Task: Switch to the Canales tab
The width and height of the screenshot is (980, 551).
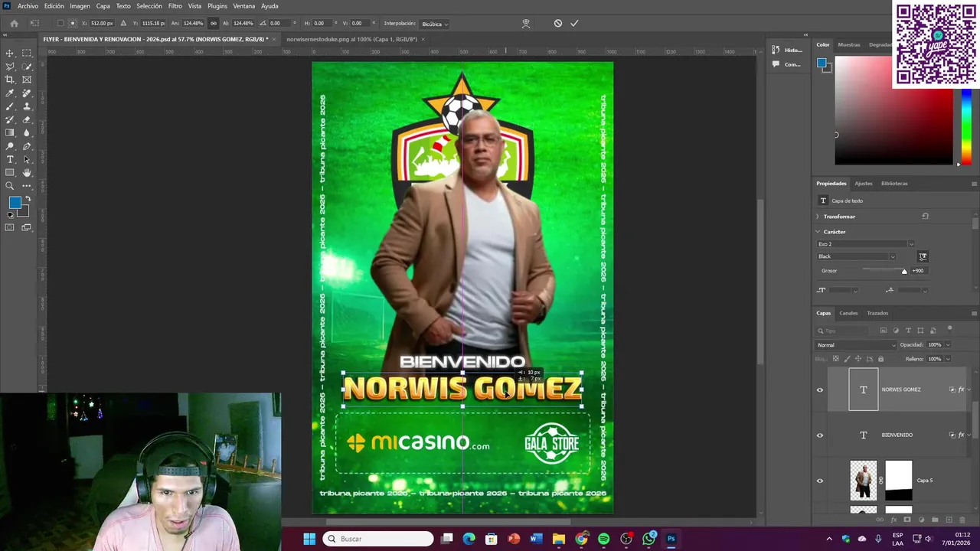Action: pos(848,313)
